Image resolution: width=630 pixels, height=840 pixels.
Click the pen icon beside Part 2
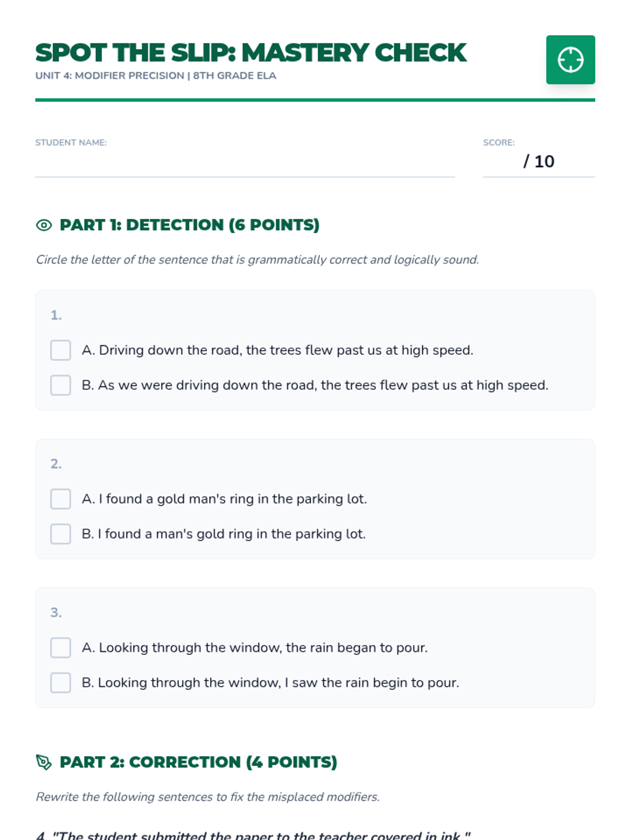(x=44, y=762)
